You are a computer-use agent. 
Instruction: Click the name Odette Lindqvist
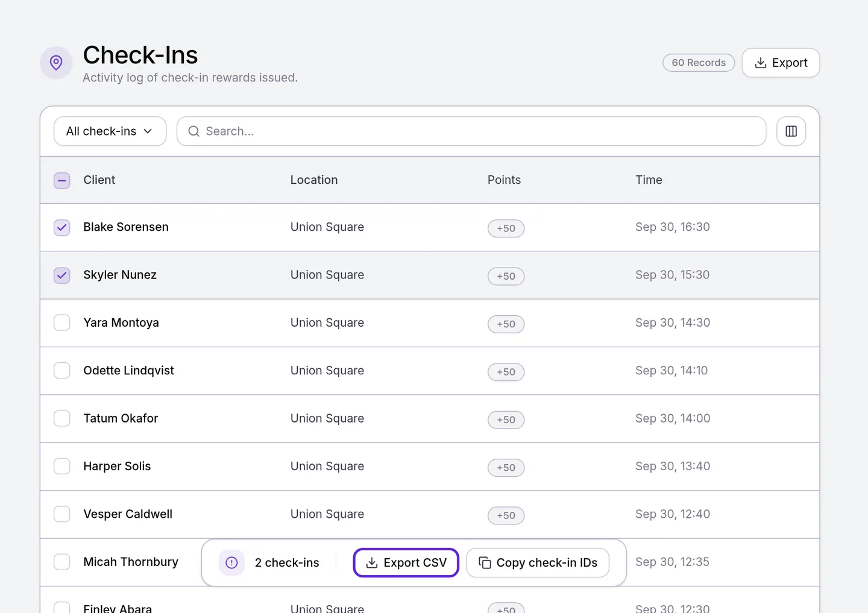coord(128,371)
